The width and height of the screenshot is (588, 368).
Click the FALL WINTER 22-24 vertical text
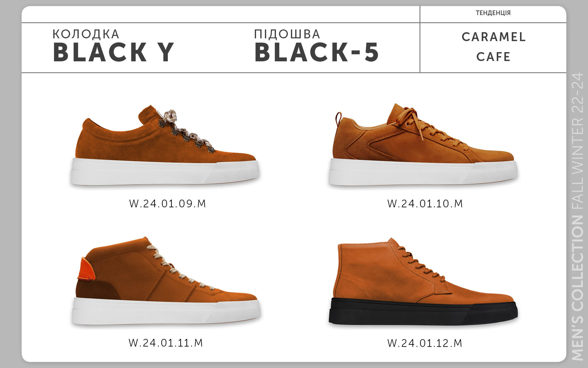[578, 142]
